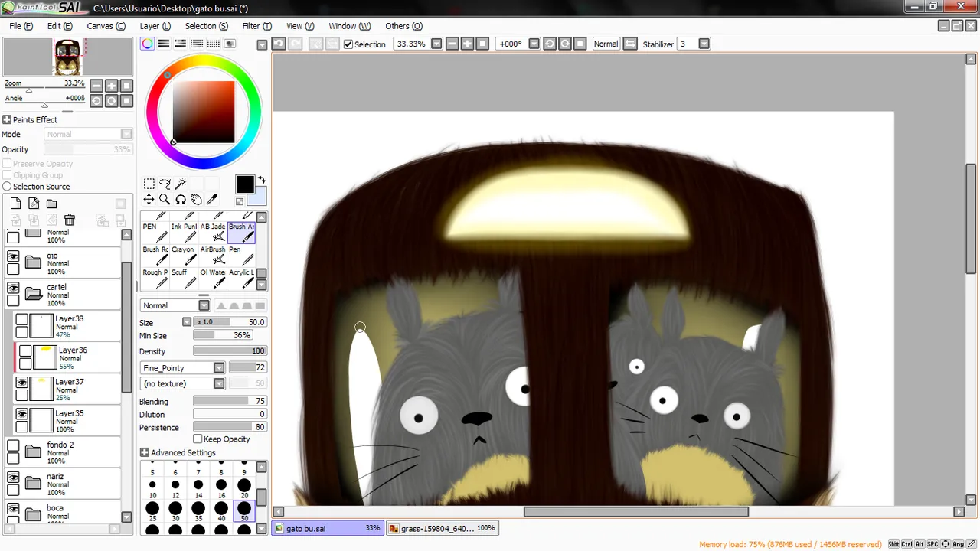Expand the Advanced Settings section
This screenshot has width=980, height=551.
click(145, 453)
